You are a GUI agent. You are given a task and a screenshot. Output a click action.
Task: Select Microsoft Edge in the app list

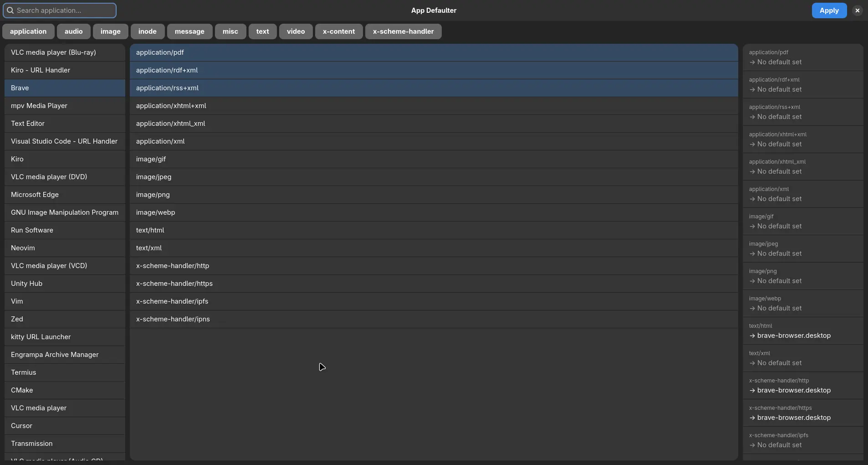[x=65, y=195]
